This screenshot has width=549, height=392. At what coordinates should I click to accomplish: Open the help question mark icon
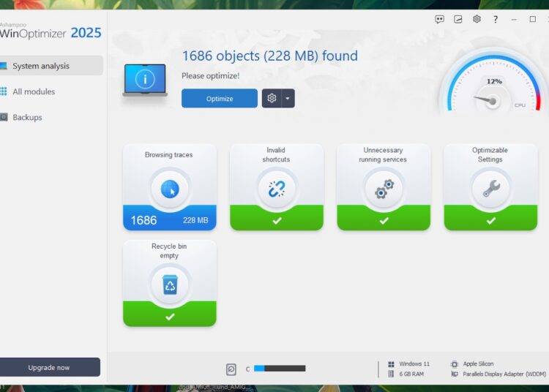pos(495,19)
